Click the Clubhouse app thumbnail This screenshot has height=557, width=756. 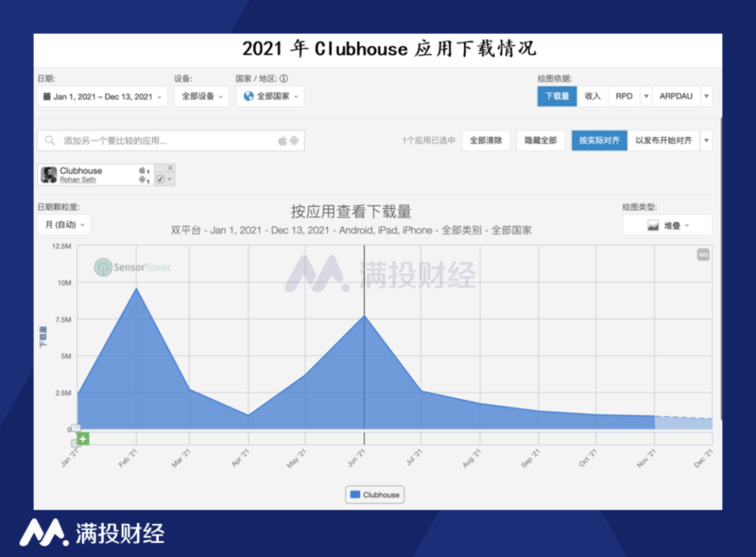(x=49, y=175)
